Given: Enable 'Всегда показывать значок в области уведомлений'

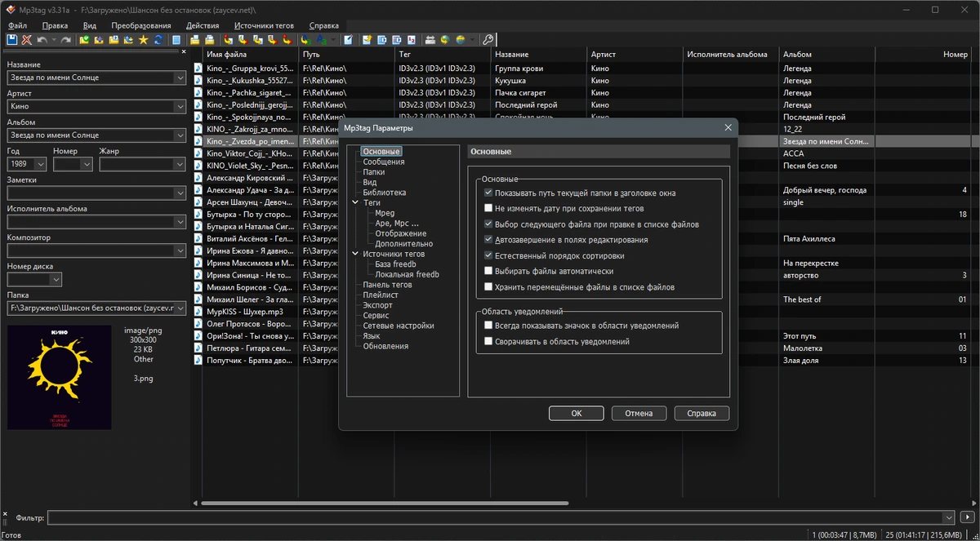Looking at the screenshot, I should (488, 326).
